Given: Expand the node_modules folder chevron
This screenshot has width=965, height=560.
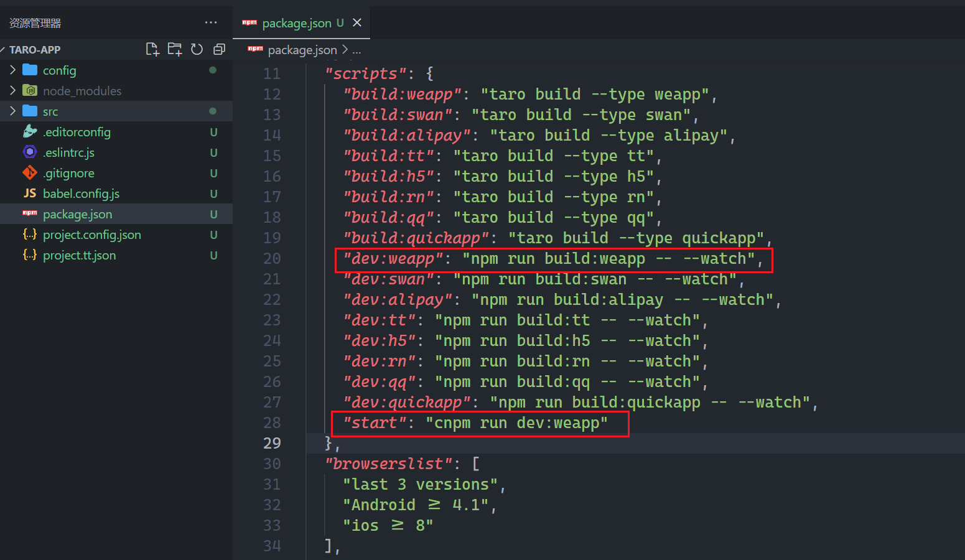Looking at the screenshot, I should point(13,90).
